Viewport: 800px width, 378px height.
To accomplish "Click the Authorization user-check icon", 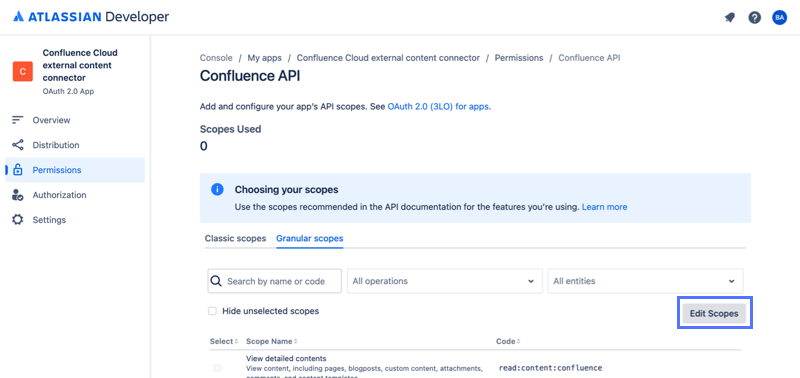I will click(18, 195).
